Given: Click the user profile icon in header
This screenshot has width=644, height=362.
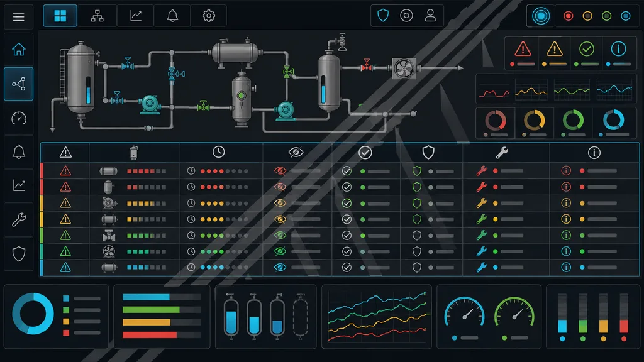Looking at the screenshot, I should click(430, 16).
